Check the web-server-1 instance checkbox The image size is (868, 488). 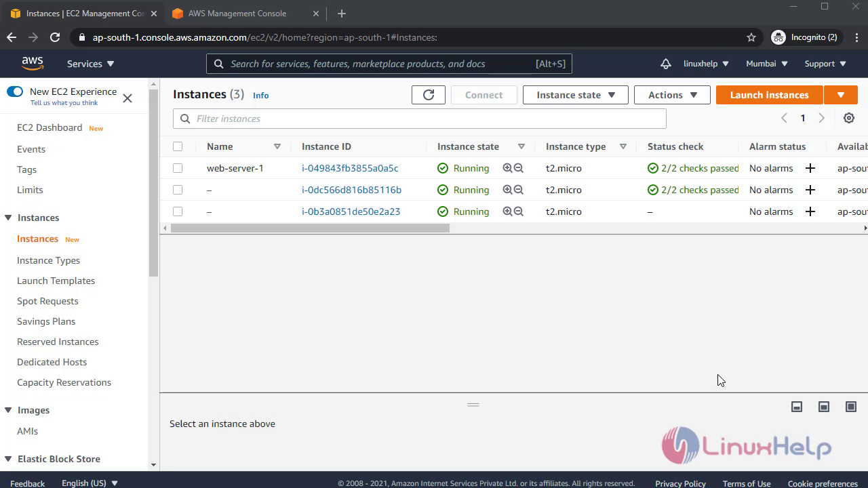(x=178, y=168)
